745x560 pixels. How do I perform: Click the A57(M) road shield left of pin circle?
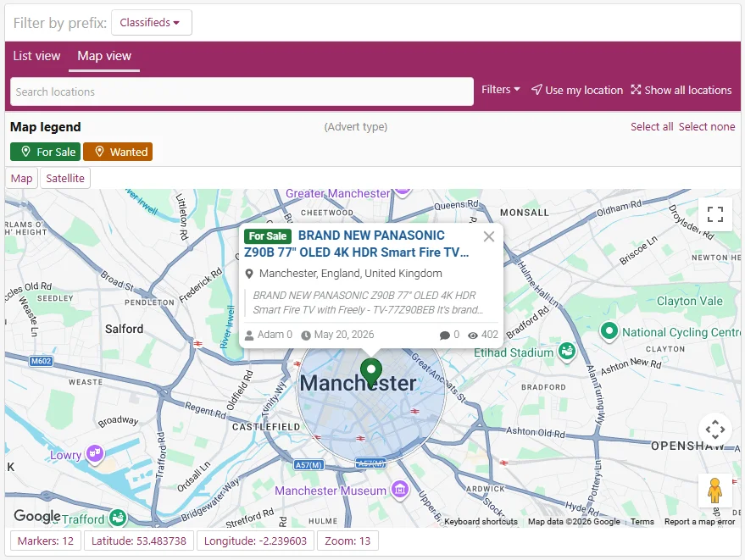pyautogui.click(x=309, y=465)
